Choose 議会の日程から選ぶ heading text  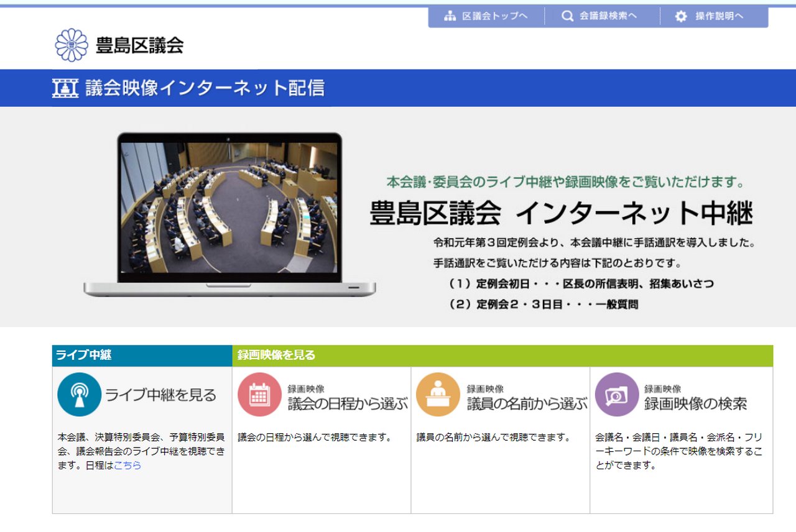[347, 404]
